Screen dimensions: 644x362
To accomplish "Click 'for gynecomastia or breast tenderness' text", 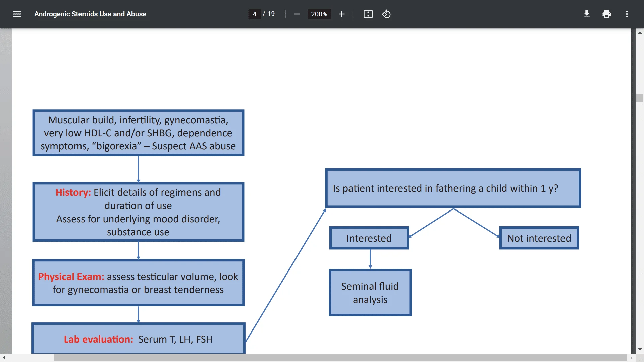I will click(x=138, y=290).
